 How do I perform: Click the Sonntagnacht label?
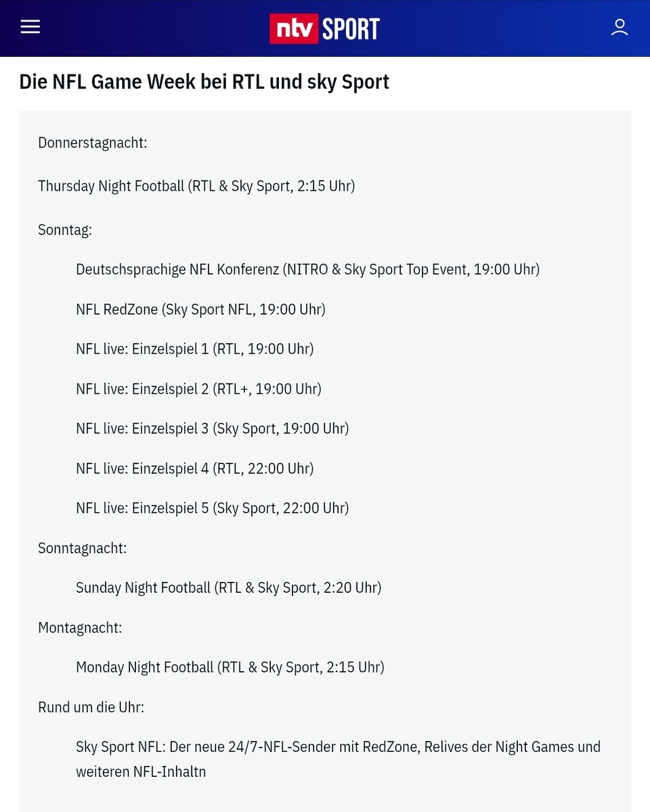83,548
